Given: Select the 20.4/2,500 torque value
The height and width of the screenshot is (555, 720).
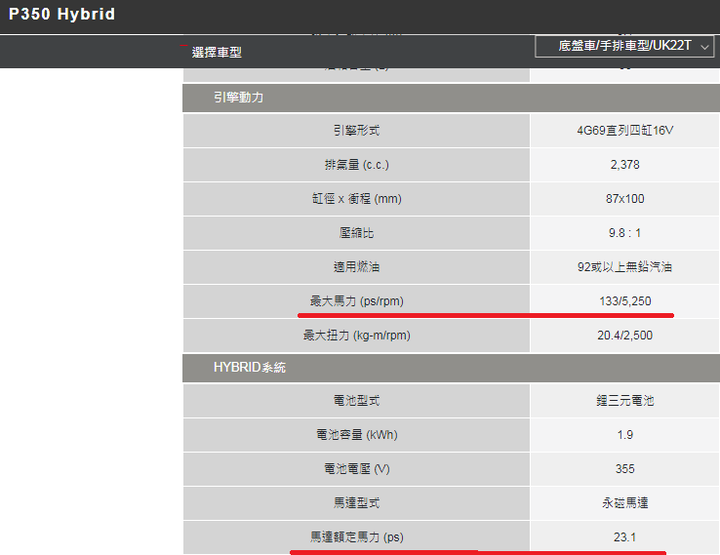Looking at the screenshot, I should (x=625, y=335).
